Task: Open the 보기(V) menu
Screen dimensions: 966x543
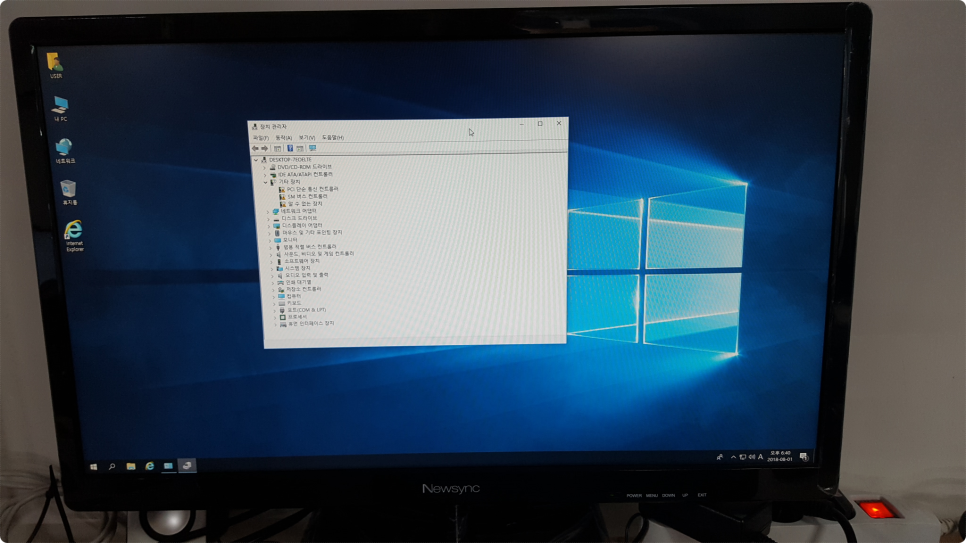Action: [x=307, y=137]
